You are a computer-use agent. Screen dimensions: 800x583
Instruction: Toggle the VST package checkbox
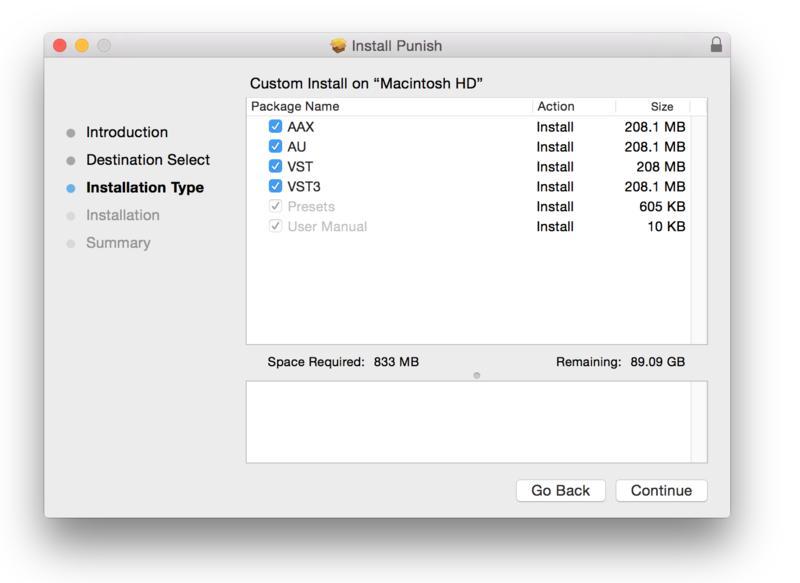point(275,167)
